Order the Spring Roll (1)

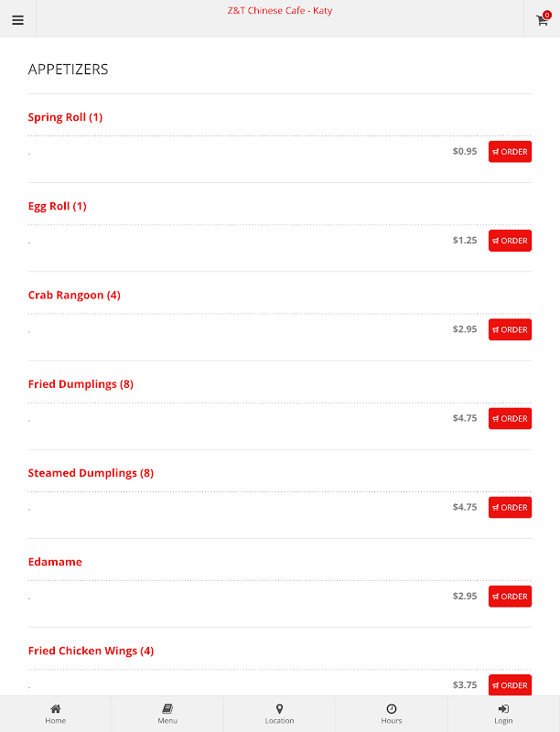510,152
